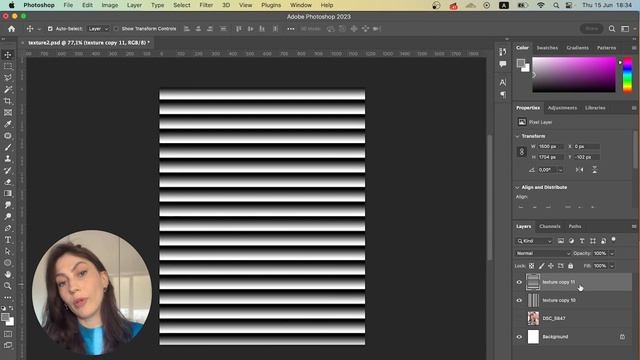Viewport: 640px width, 360px height.
Task: Open the Kind filter dropdown
Action: coord(534,241)
